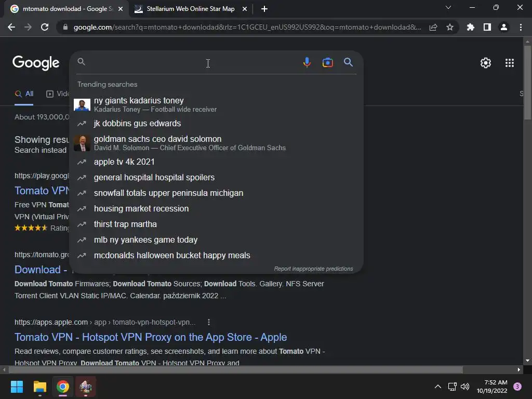
Task: Click Report inappropriate predictions link
Action: [x=313, y=269]
